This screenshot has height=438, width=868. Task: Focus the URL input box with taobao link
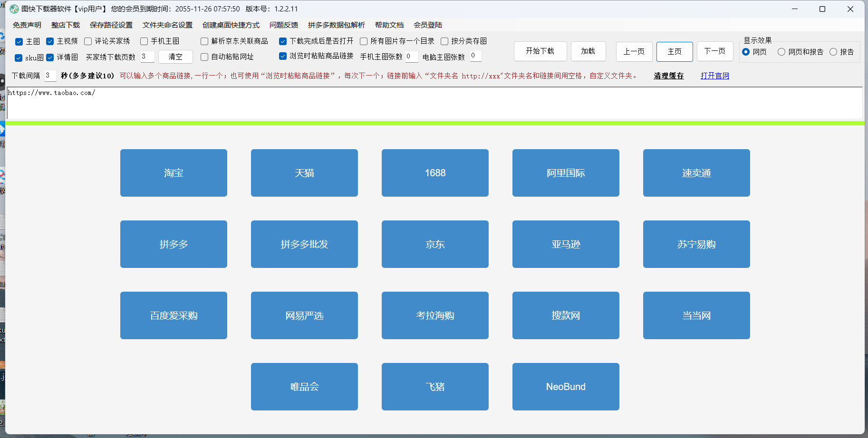[x=435, y=103]
